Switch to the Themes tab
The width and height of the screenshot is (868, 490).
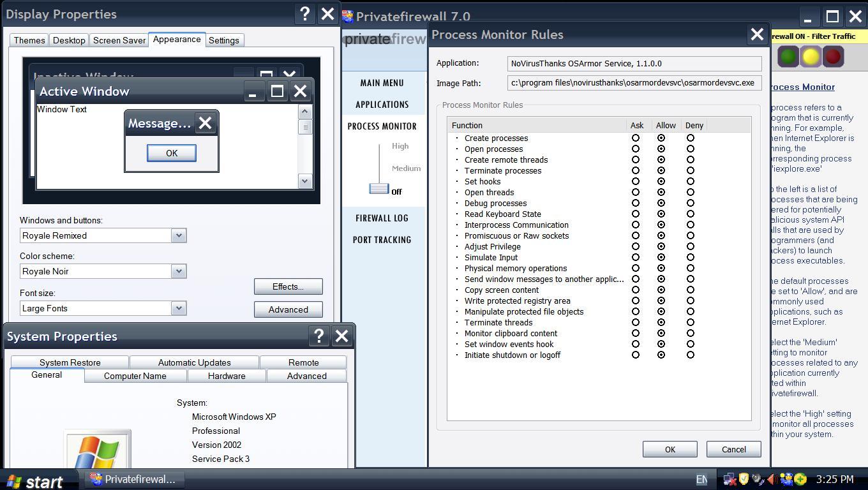click(29, 40)
